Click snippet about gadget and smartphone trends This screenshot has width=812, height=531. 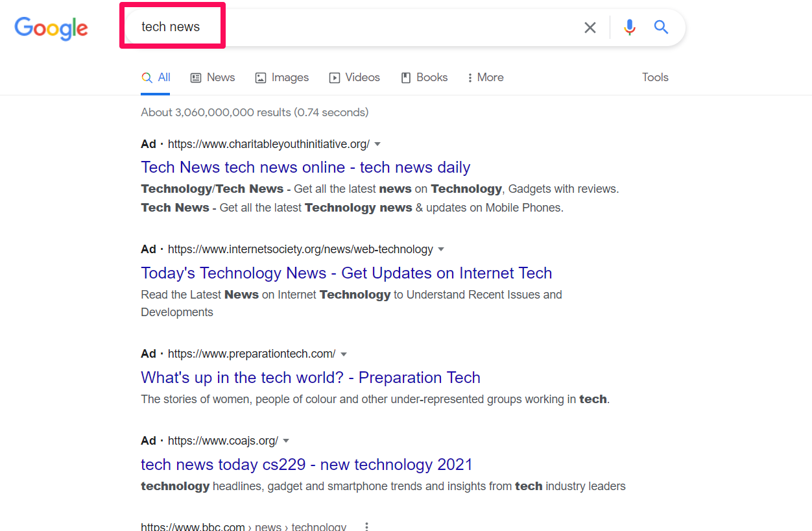(x=383, y=486)
